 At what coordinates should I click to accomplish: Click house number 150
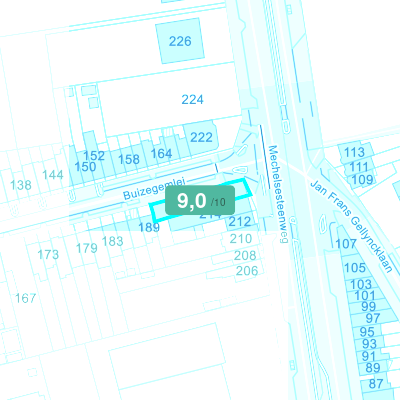coord(85,167)
